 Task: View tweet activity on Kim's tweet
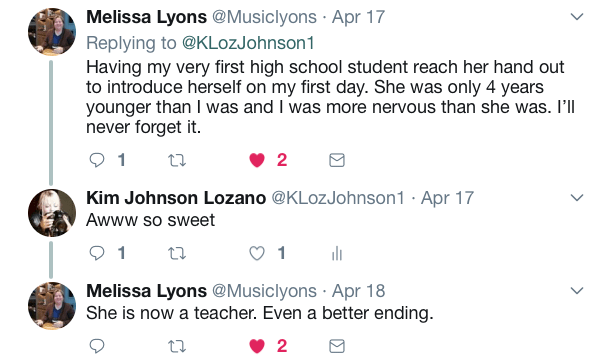click(x=337, y=253)
